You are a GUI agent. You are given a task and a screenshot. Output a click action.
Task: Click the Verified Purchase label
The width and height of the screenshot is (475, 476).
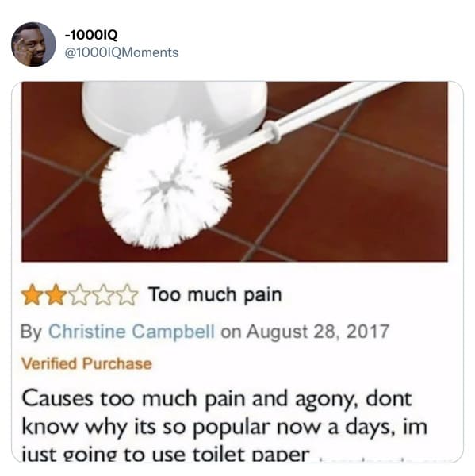86,363
